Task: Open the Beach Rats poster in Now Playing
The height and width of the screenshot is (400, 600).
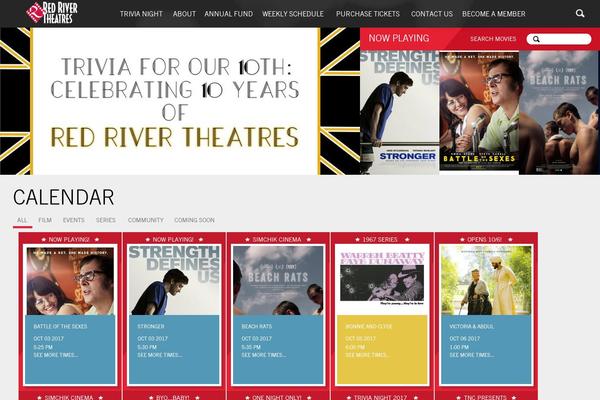Action: coord(559,113)
